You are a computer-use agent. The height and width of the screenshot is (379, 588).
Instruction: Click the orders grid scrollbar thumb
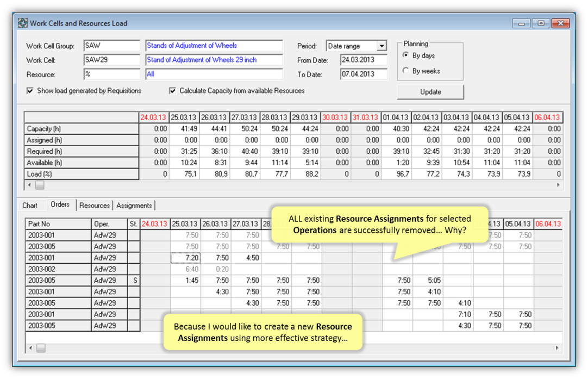[x=41, y=348]
